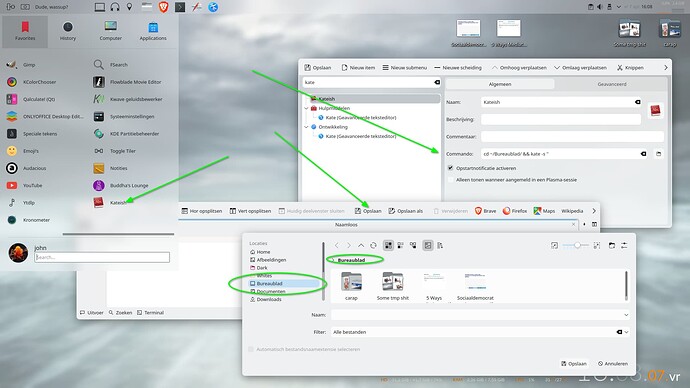The width and height of the screenshot is (690, 388).
Task: Open the Geavanceerd tab in menu editor
Action: [x=612, y=84]
